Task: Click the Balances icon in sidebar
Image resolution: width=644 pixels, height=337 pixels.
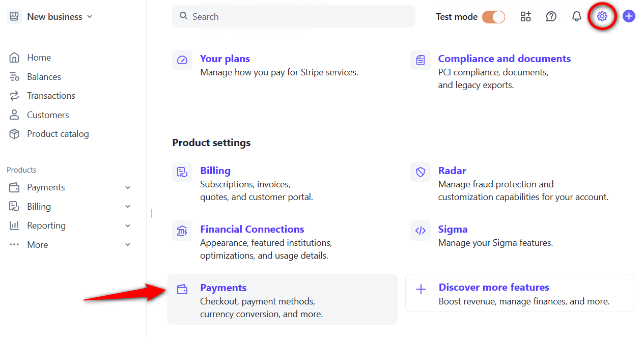Action: coord(14,77)
